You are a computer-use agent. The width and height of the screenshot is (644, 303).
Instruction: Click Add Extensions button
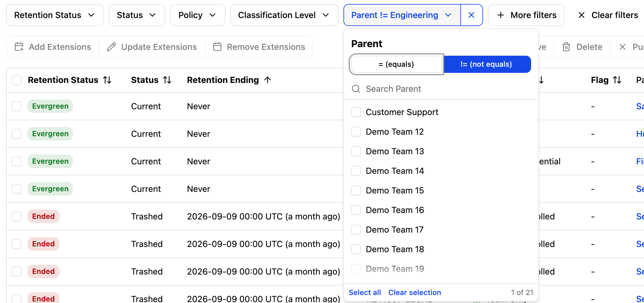[53, 47]
